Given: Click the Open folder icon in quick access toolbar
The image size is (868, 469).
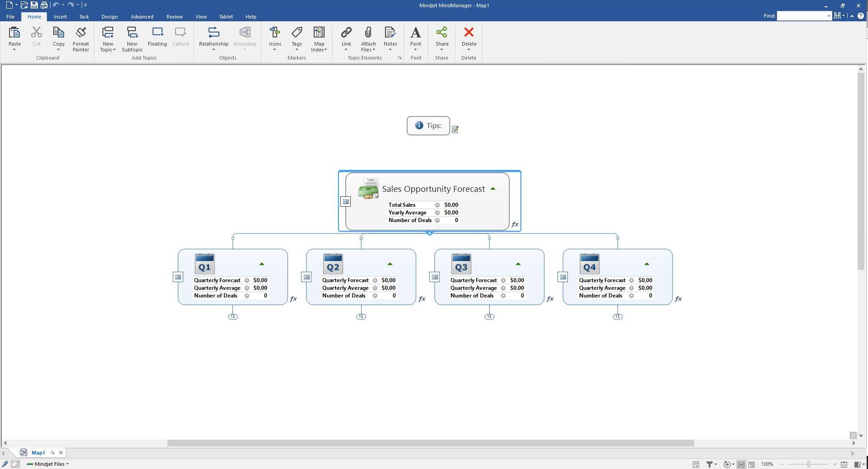Looking at the screenshot, I should click(24, 5).
